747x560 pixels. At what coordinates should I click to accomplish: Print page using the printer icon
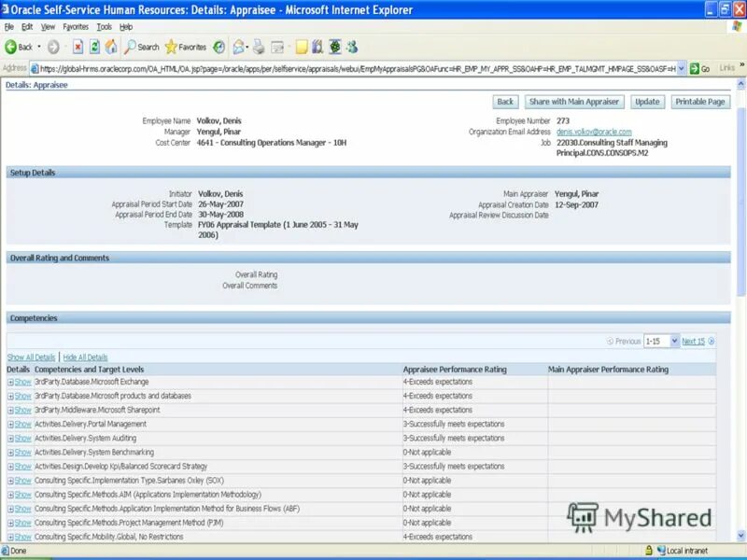click(259, 47)
